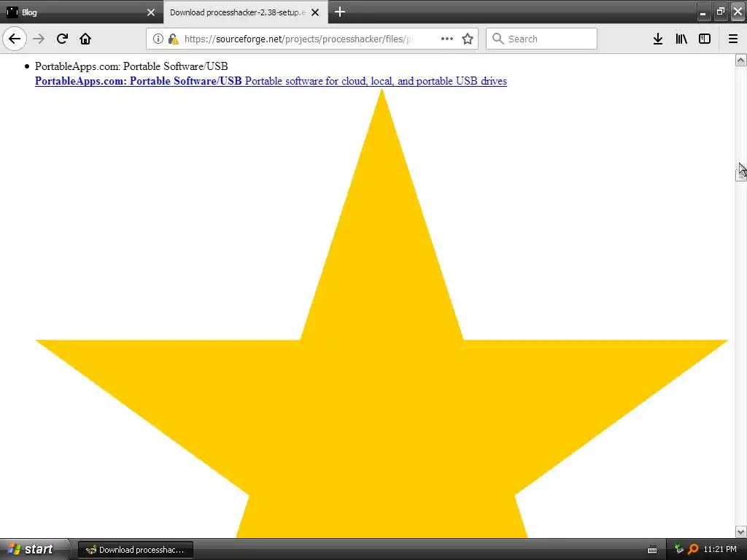Go back to the previous page
Viewport: 747px width, 560px height.
point(15,39)
